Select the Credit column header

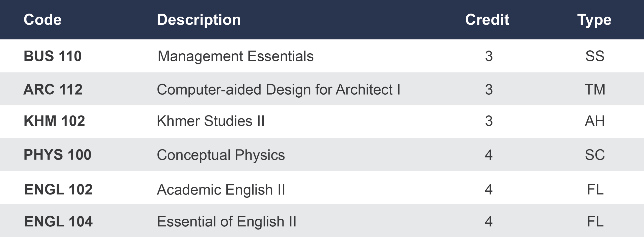[487, 20]
